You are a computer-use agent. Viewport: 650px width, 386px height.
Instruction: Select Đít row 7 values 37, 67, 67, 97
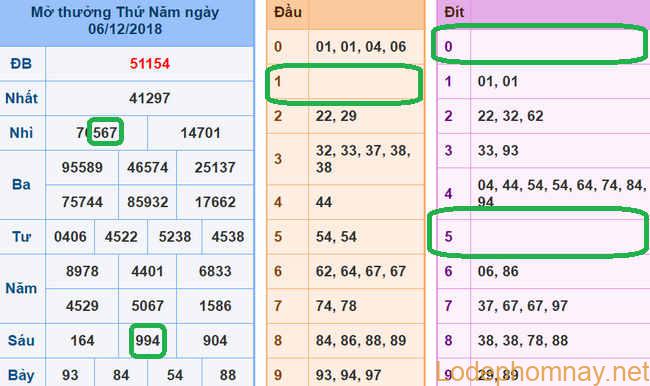(523, 306)
